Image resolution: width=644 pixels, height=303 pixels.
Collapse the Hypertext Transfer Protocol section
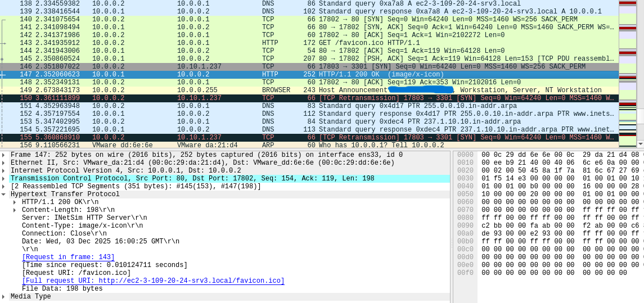coord(3,195)
